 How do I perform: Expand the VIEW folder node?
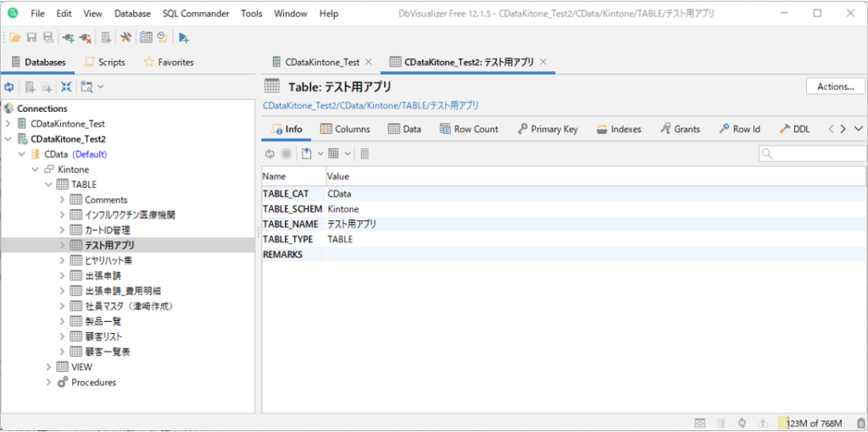point(48,367)
